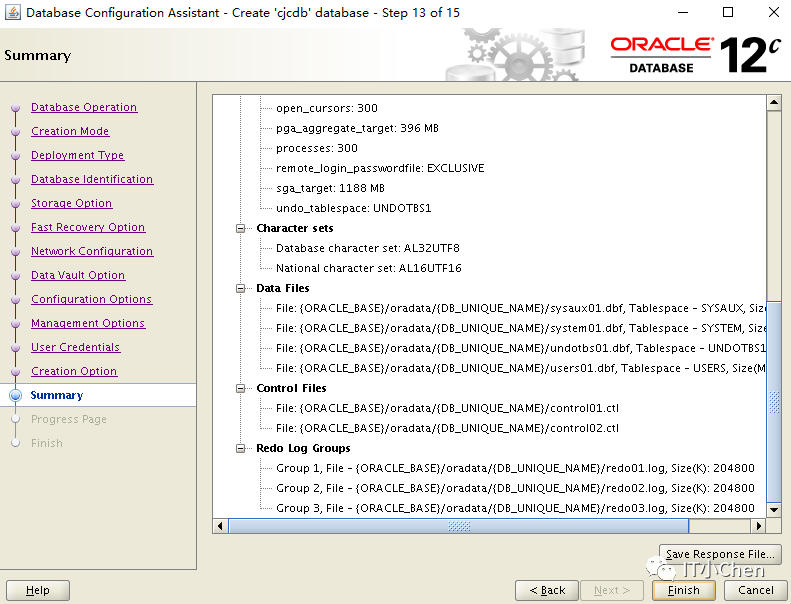
Task: Open User Credentials step
Action: [x=75, y=347]
